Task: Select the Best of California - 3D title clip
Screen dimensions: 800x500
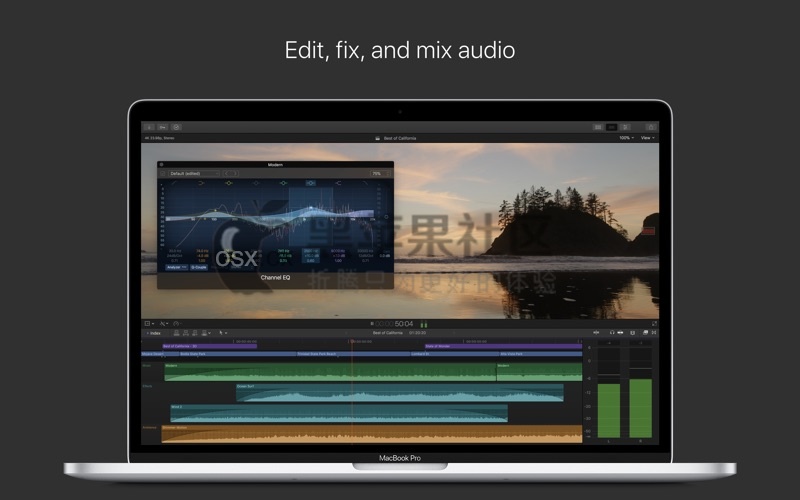Action: (210, 346)
